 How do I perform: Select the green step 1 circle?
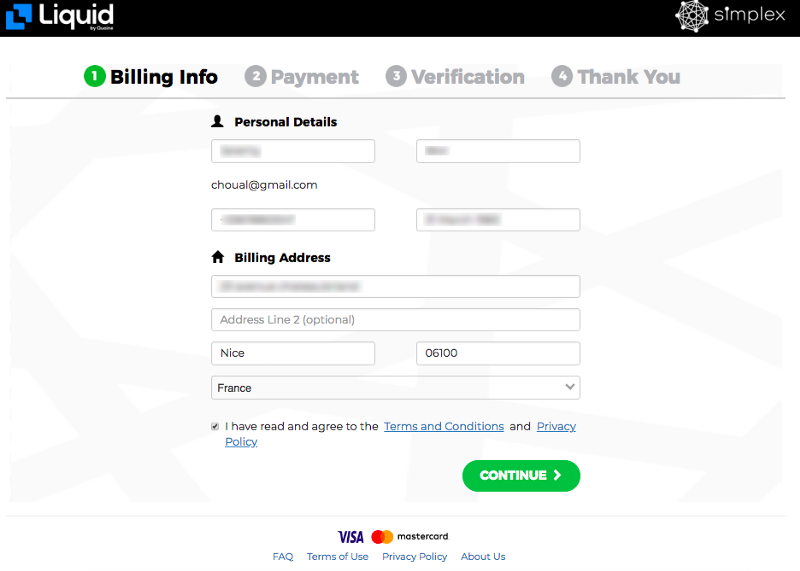[x=94, y=77]
